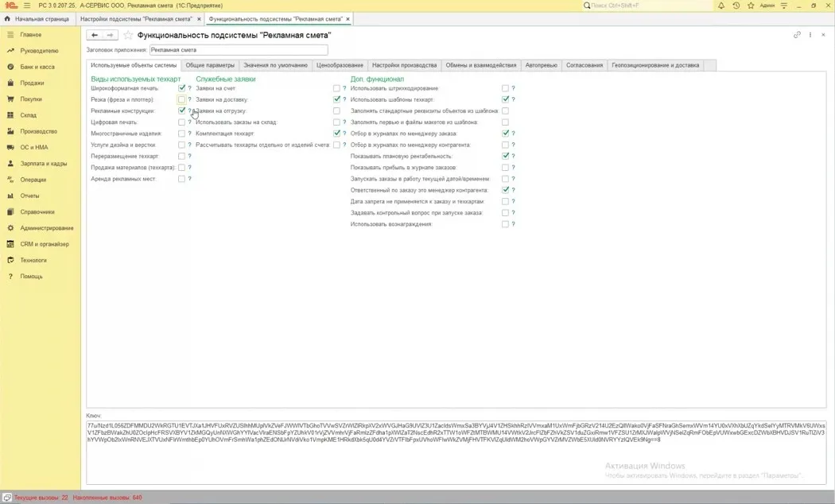Click the Заголовок приложения input field

(x=239, y=50)
